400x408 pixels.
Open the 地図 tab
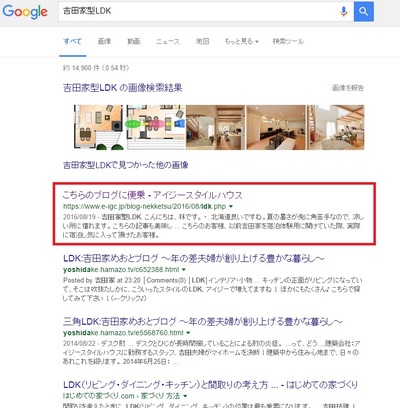click(x=202, y=41)
